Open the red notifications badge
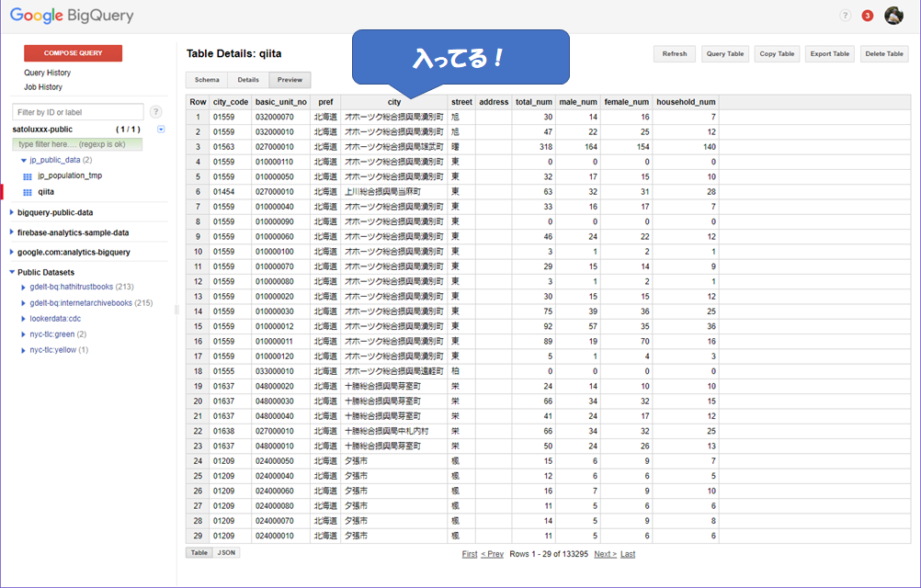The image size is (921, 588). point(868,16)
